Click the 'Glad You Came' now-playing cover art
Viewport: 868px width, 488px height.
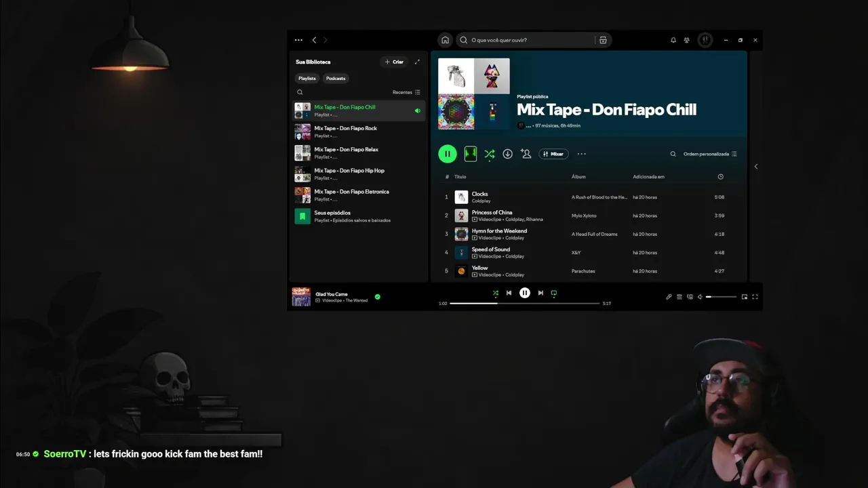tap(301, 297)
